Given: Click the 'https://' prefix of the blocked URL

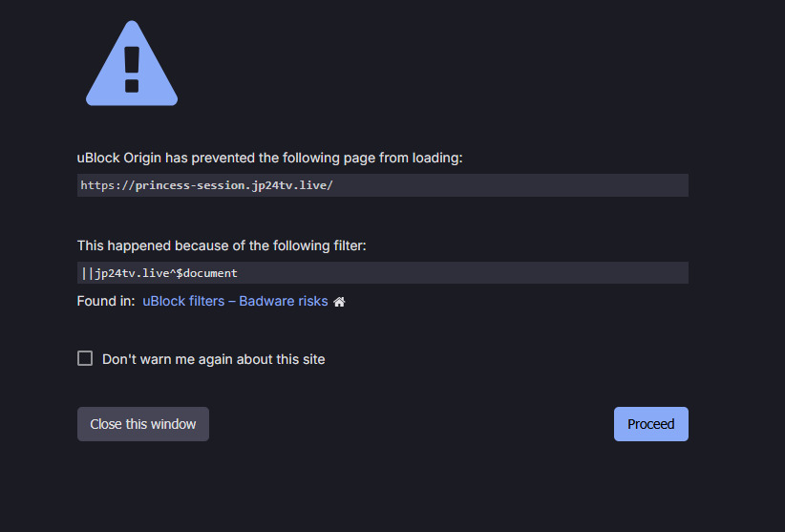Looking at the screenshot, I should (x=108, y=185).
